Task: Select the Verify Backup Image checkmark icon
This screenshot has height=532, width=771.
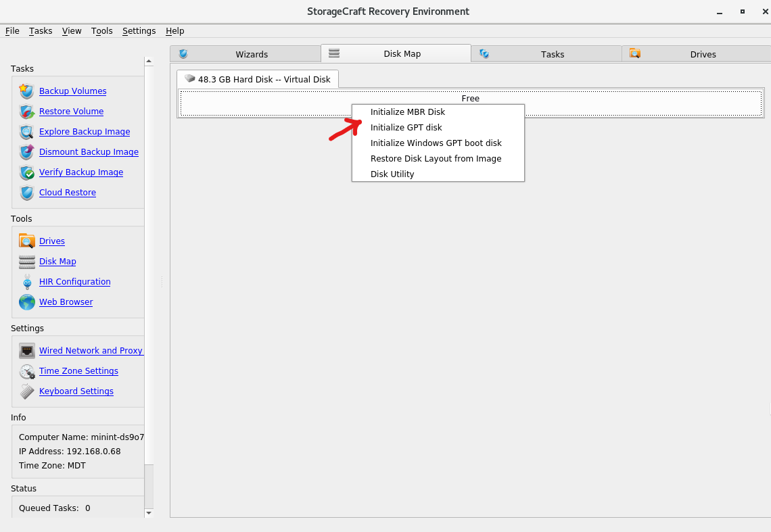Action: (26, 172)
